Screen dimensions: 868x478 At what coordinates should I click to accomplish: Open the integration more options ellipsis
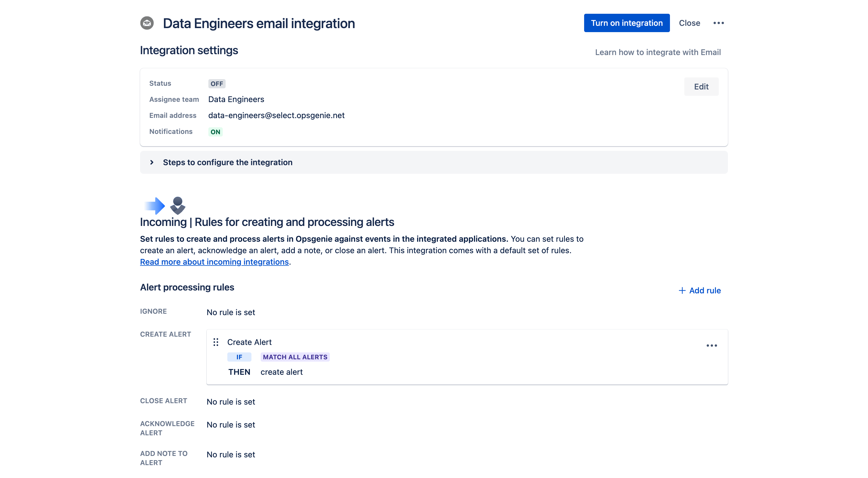click(x=718, y=23)
